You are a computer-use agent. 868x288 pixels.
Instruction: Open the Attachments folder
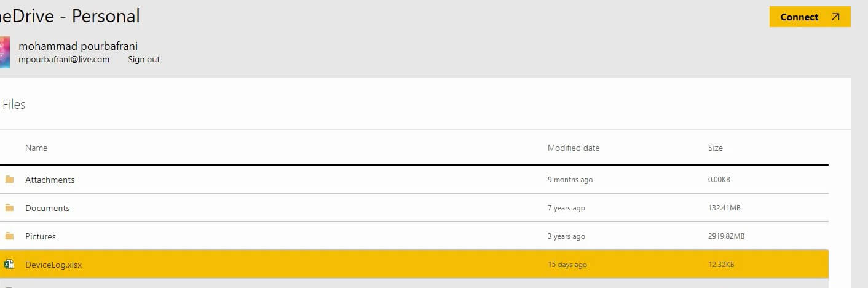pos(50,180)
